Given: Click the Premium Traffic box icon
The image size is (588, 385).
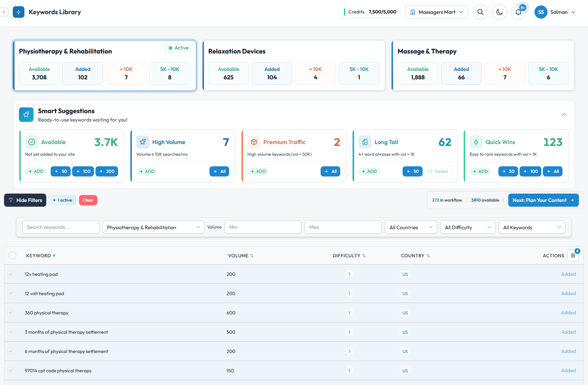Looking at the screenshot, I should (254, 142).
